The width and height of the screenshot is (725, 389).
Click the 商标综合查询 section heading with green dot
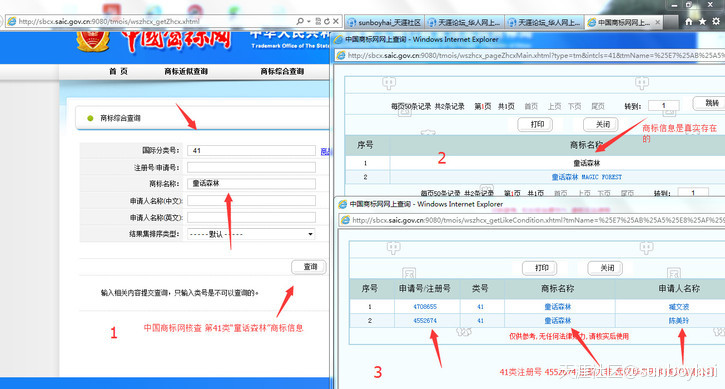coord(120,118)
